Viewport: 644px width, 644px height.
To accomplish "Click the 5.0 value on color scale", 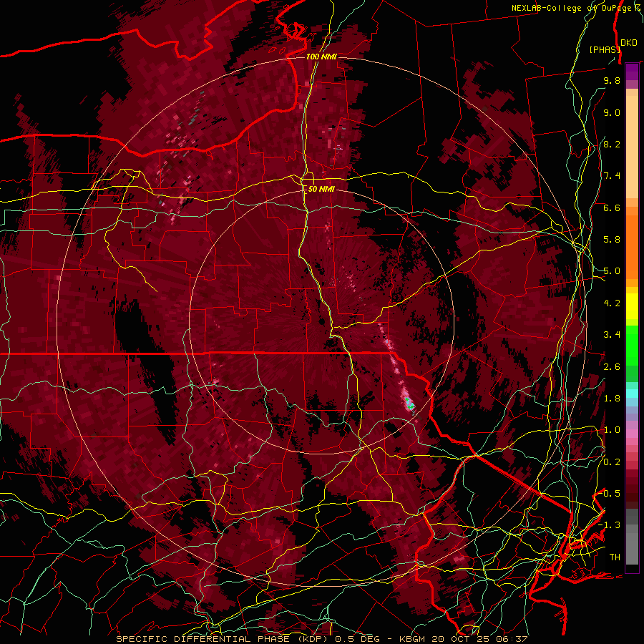I will pos(612,271).
